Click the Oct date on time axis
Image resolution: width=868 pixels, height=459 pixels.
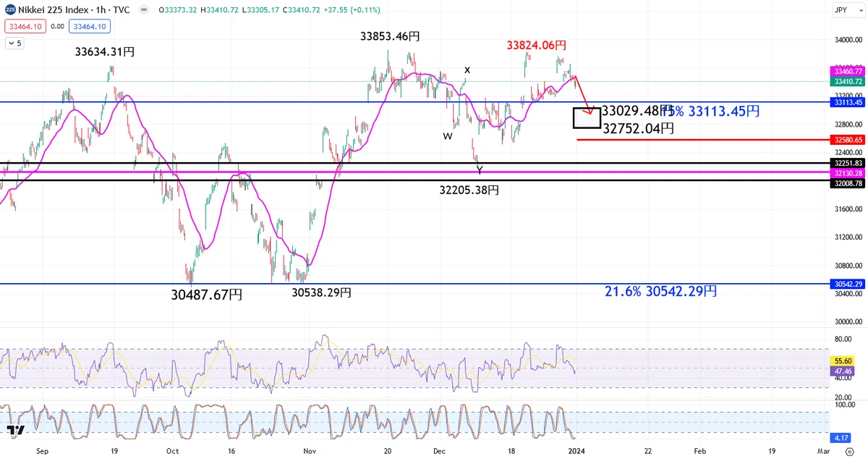coord(172,450)
